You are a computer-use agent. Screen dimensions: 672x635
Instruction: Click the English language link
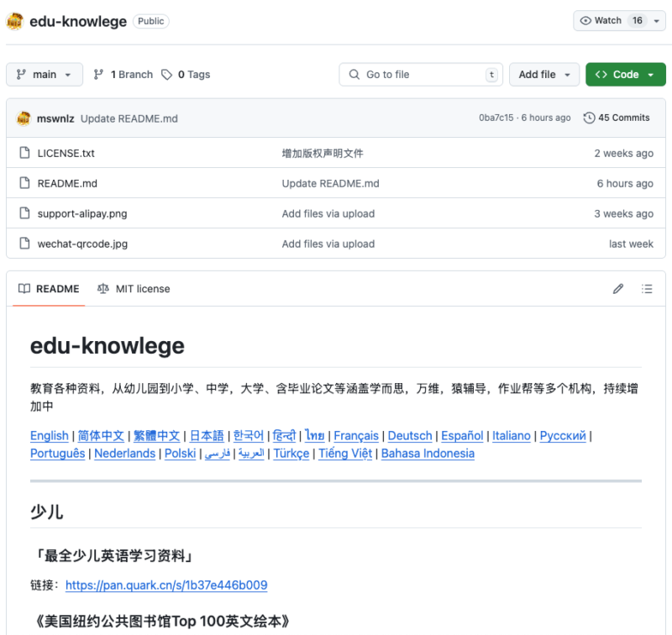pyautogui.click(x=49, y=435)
